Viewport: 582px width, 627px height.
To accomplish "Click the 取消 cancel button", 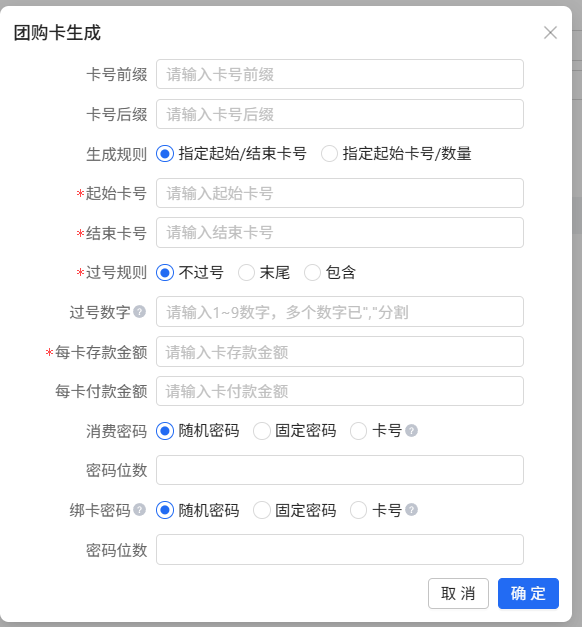I will pyautogui.click(x=458, y=593).
